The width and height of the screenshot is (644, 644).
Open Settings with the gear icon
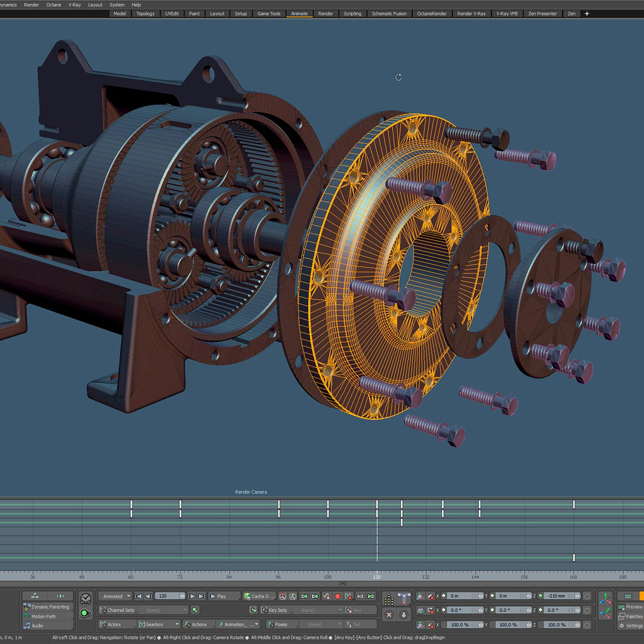click(x=622, y=626)
